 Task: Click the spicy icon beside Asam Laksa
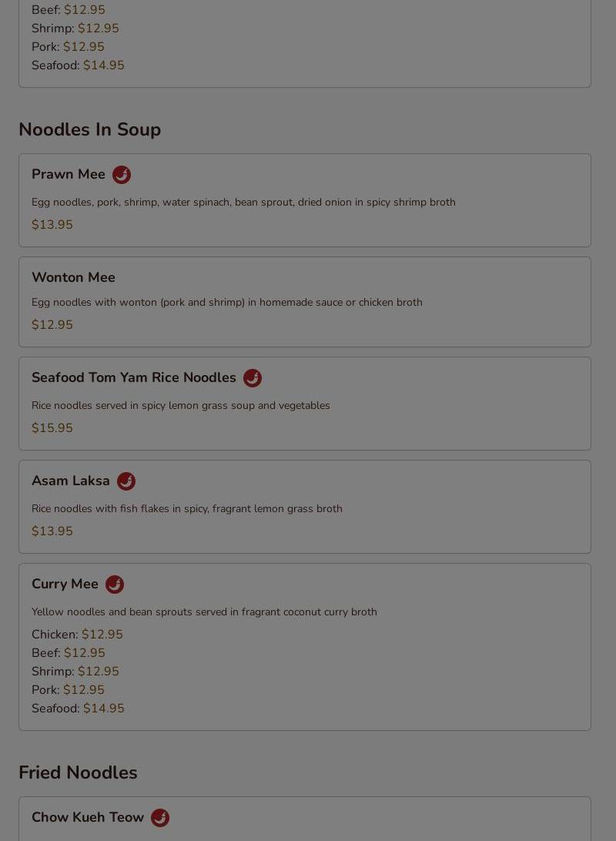[126, 481]
